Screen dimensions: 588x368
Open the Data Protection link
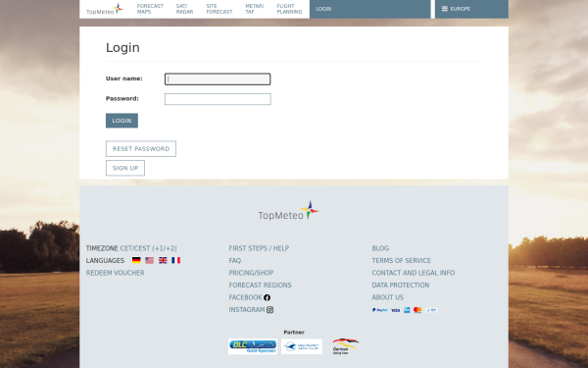tap(401, 285)
